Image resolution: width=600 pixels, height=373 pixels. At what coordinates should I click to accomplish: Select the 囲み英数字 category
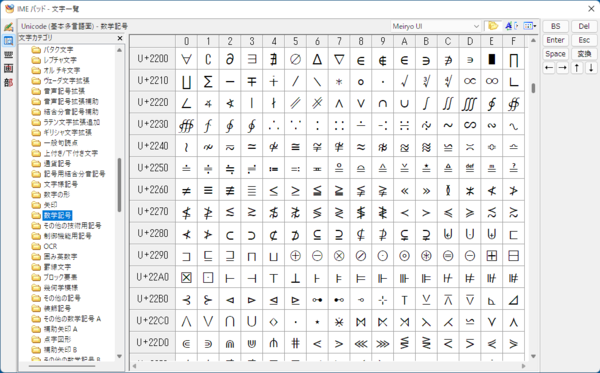click(60, 257)
